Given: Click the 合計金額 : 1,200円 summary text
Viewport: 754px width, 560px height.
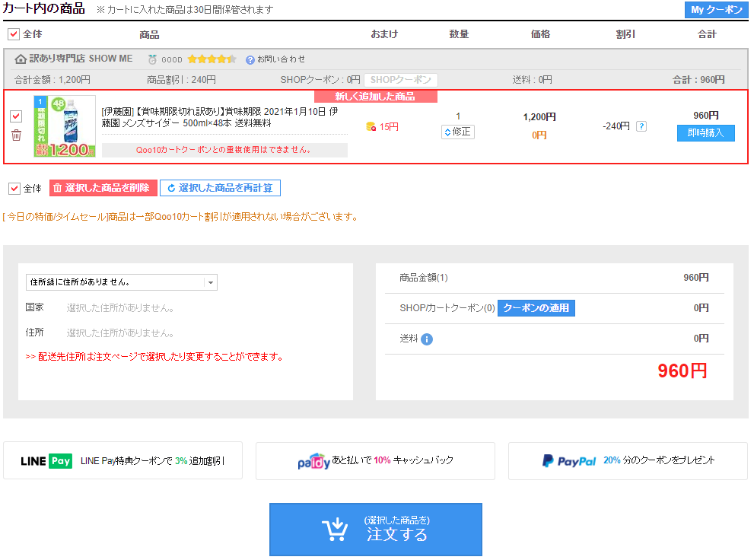Looking at the screenshot, I should pyautogui.click(x=52, y=80).
